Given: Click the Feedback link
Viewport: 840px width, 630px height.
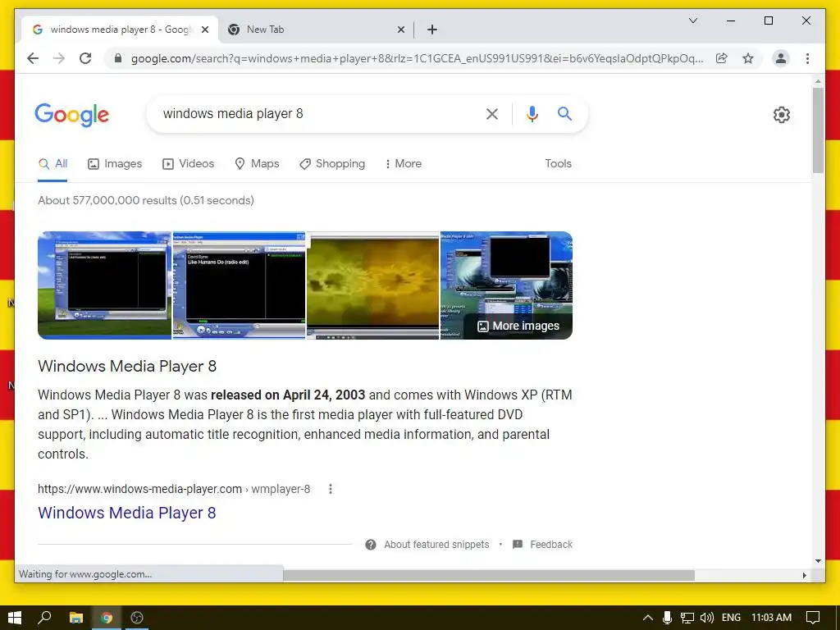Looking at the screenshot, I should coord(551,545).
